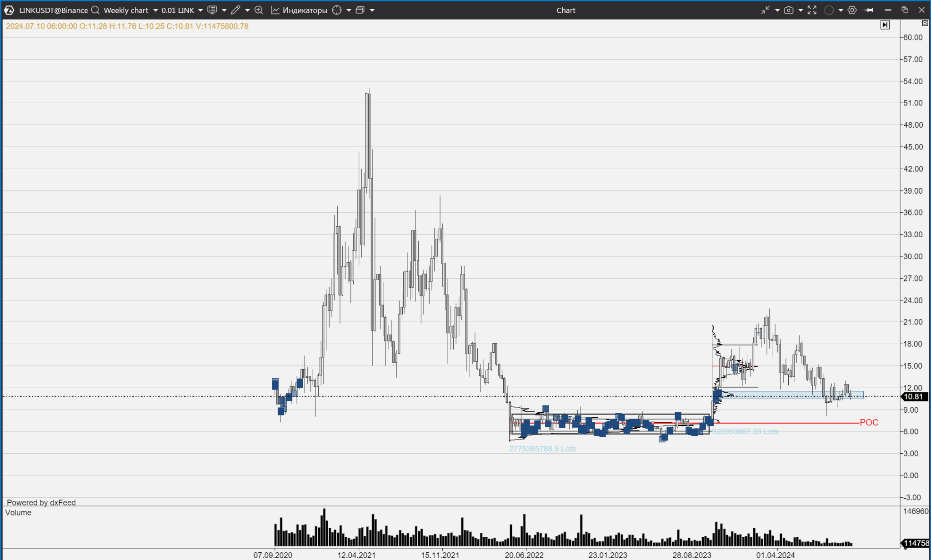Viewport: 931px width, 560px height.
Task: Click the current price label 10.81
Action: coord(913,397)
